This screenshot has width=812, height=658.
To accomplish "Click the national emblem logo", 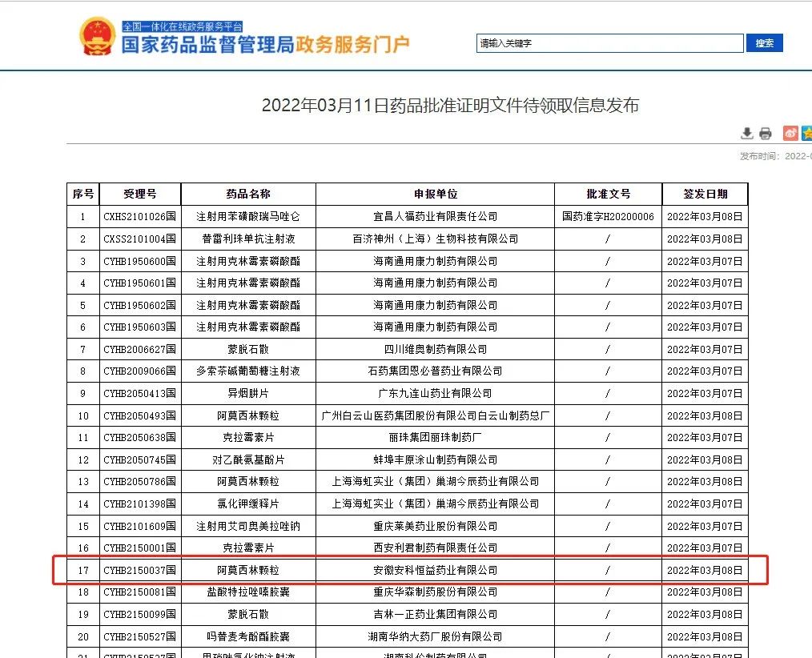I will tap(98, 36).
